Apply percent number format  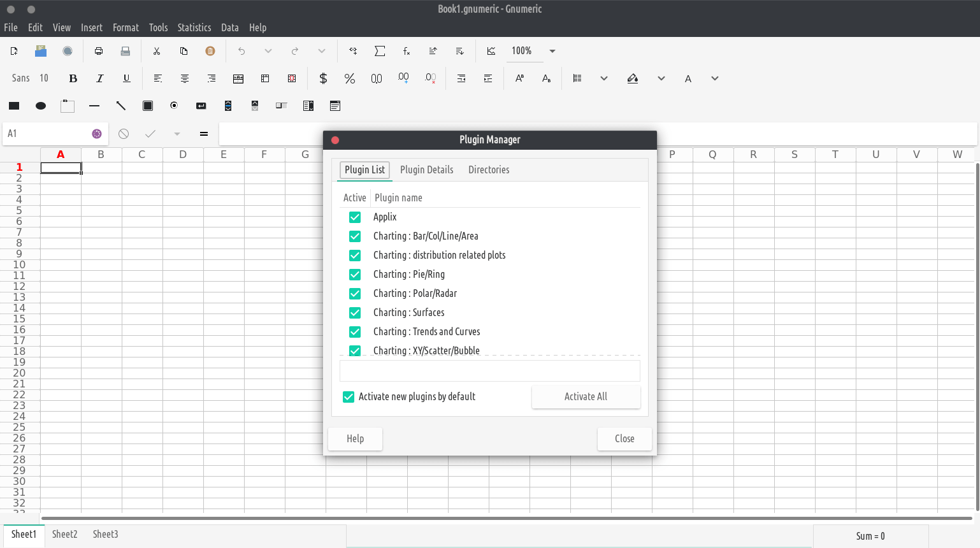(x=349, y=78)
